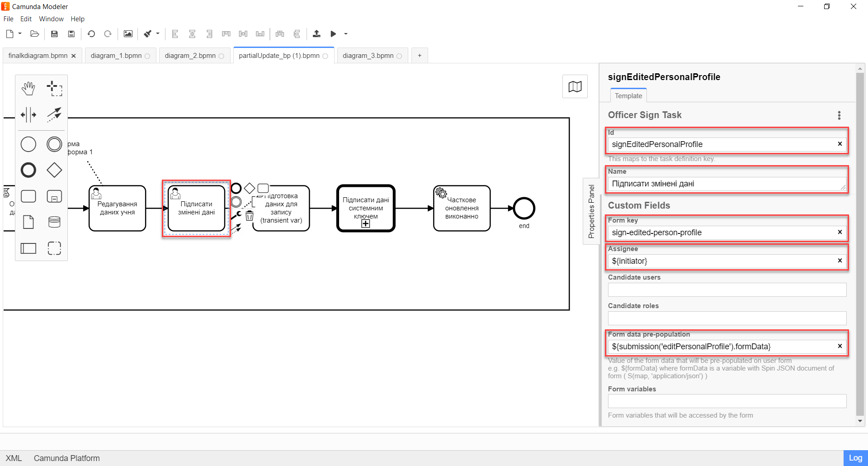868x466 pixels.
Task: Select the 'Часткове оновлення виконанно' service task
Action: pos(462,209)
